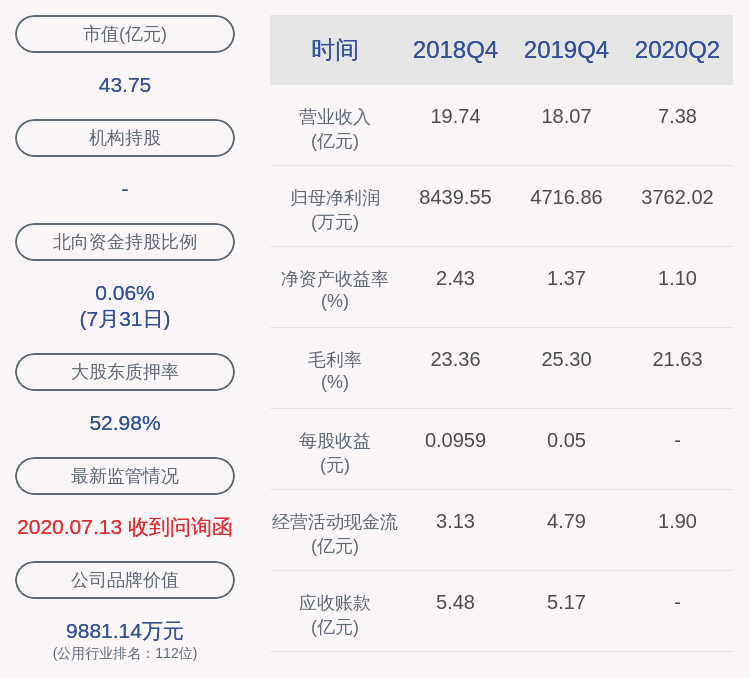The width and height of the screenshot is (750, 678).
Task: Click the 净资产收益率(%) row label
Action: [x=335, y=290]
